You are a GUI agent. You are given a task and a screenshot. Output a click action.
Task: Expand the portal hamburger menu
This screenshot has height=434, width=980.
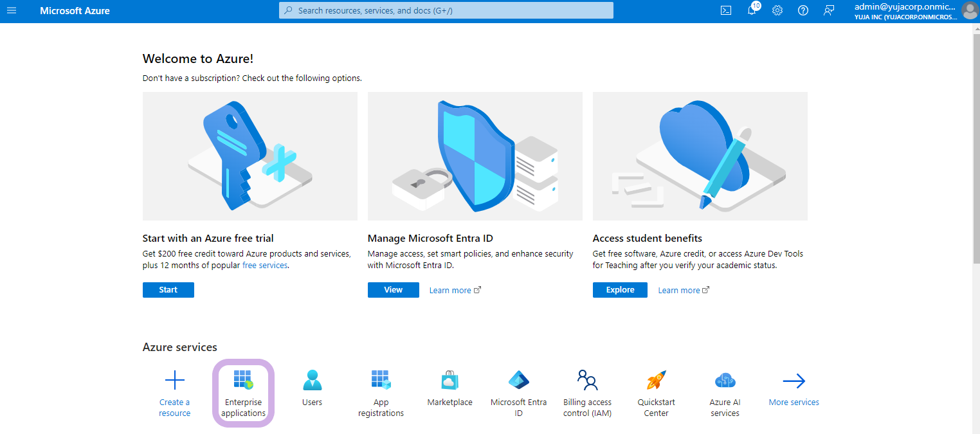coord(12,11)
